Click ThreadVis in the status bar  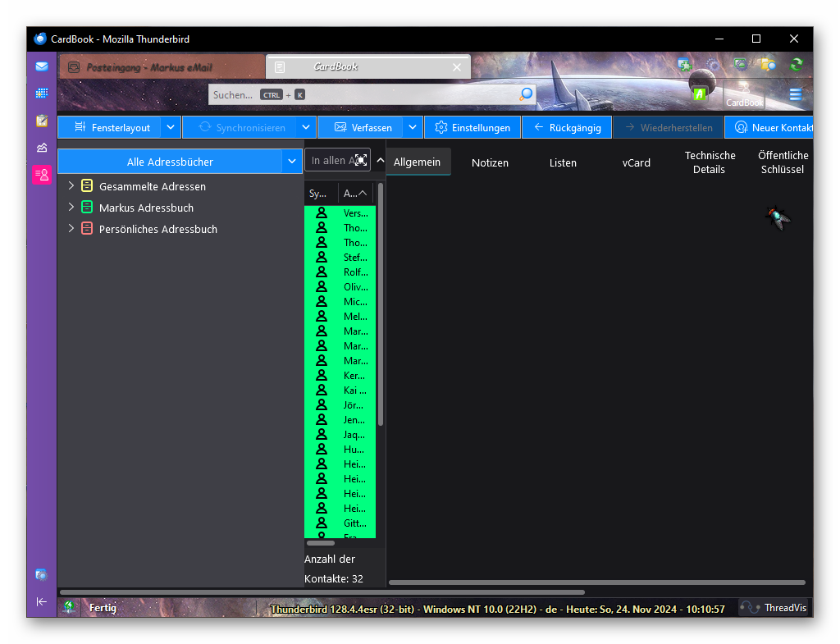pyautogui.click(x=773, y=608)
